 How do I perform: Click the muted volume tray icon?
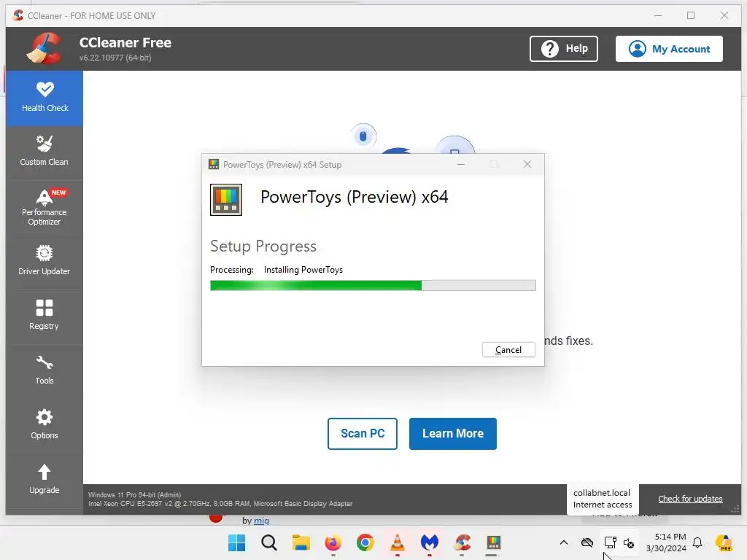click(628, 542)
